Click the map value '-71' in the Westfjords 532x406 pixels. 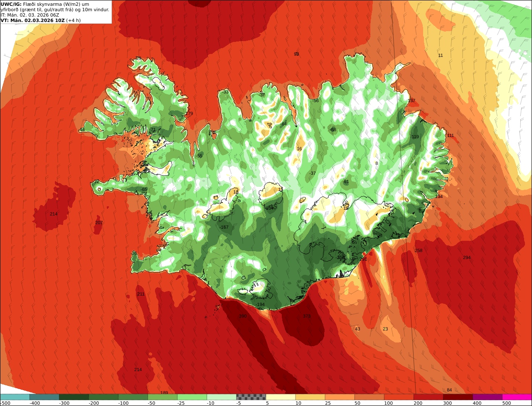(152, 130)
